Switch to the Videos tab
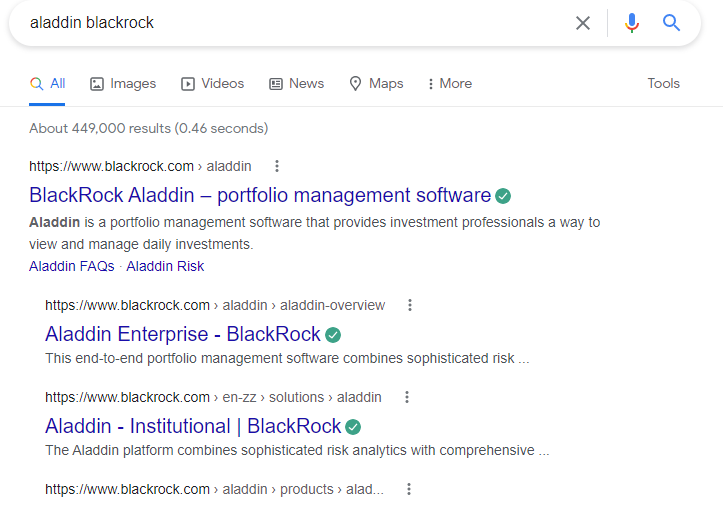 point(212,84)
